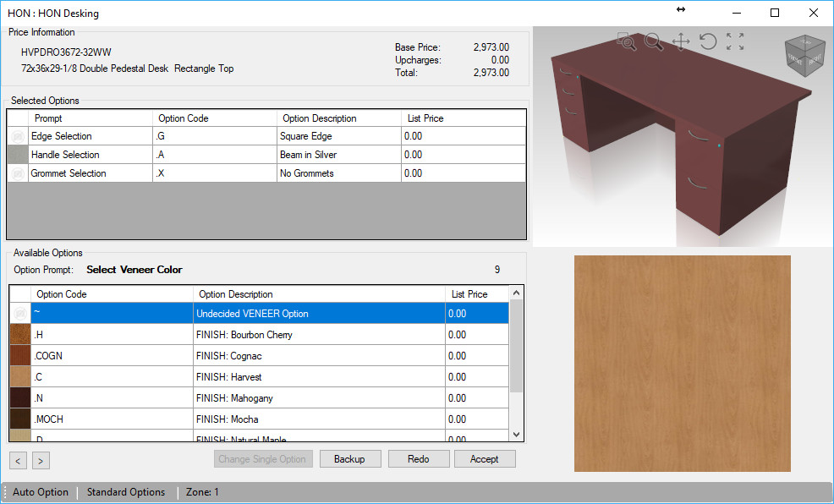The image size is (834, 504).
Task: Click the .G option code cell
Action: coord(215,137)
